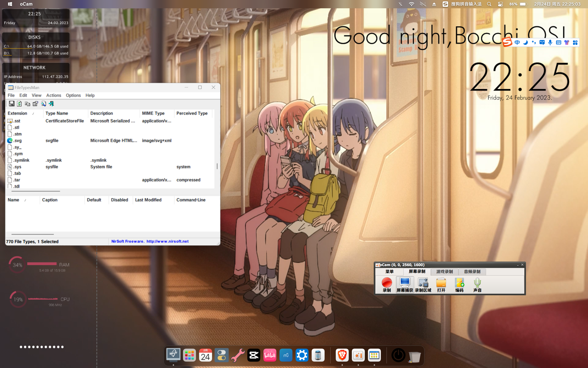Open Properties via the FileTypesMan toolbar icon

click(35, 104)
